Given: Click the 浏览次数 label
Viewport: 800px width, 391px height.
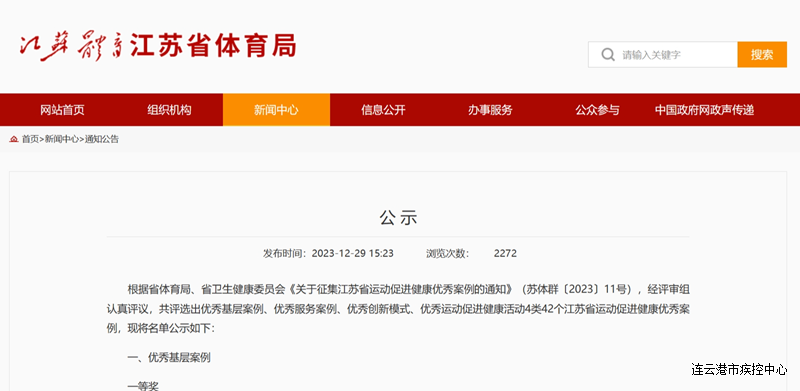Looking at the screenshot, I should point(448,253).
